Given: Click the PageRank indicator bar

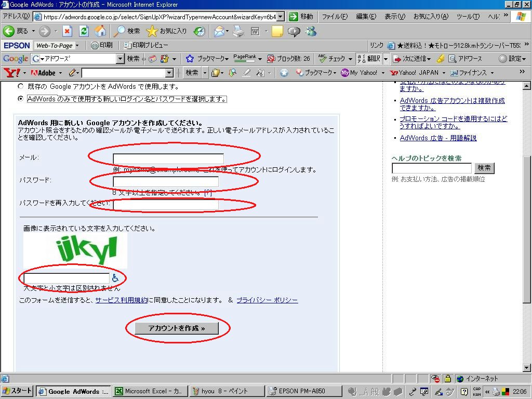Looking at the screenshot, I should tap(244, 59).
